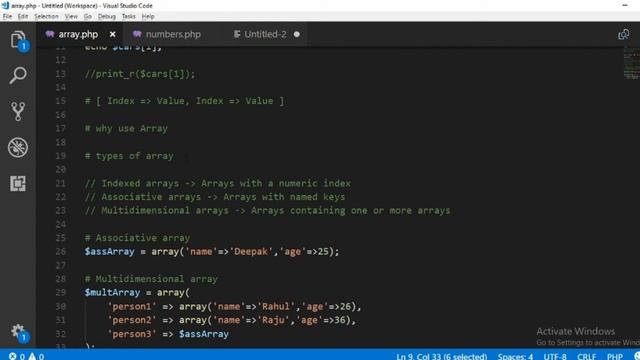The height and width of the screenshot is (360, 640).
Task: Select language mode PHP in status bar
Action: 615,356
